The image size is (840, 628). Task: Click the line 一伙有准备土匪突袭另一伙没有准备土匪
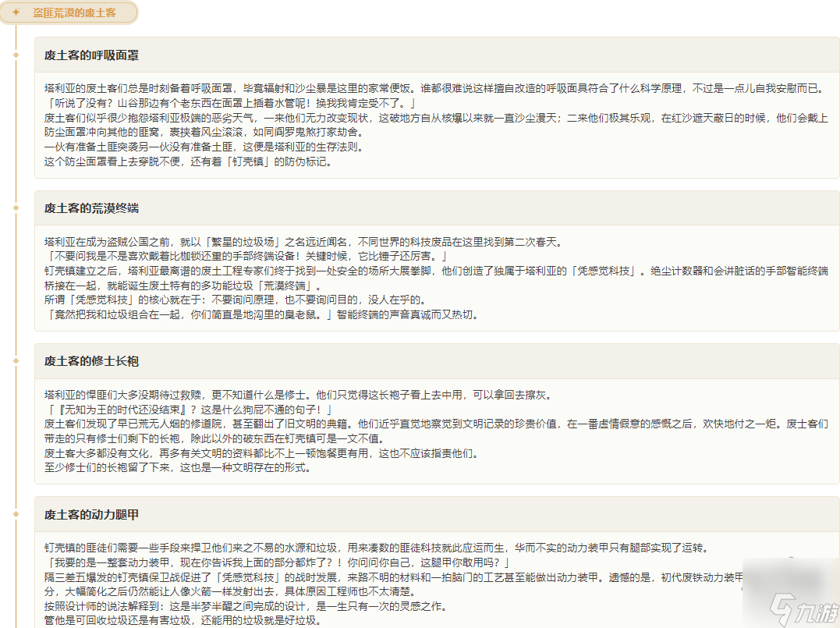tap(206, 147)
